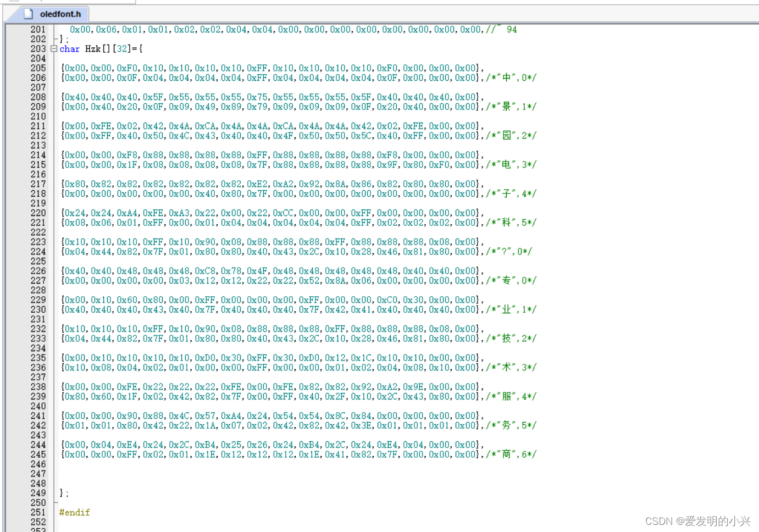
Task: Click the comment /*"业",1*/ on line 230
Action: coord(511,309)
